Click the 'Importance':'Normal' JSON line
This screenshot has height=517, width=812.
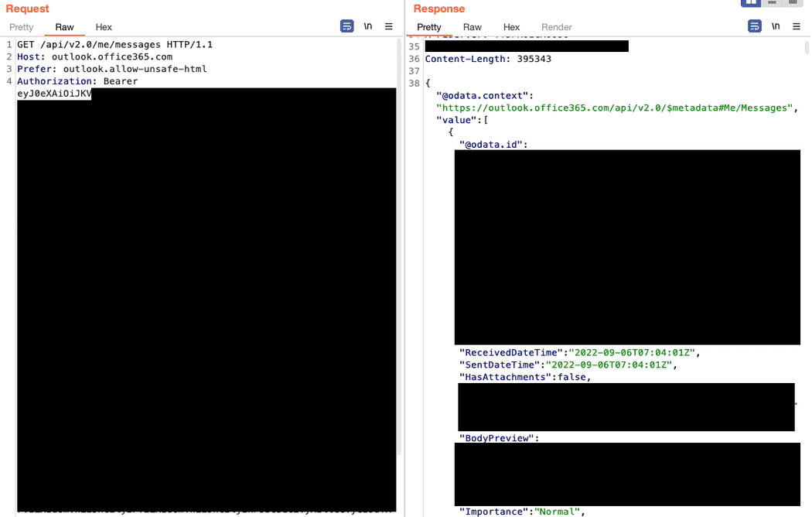point(522,512)
